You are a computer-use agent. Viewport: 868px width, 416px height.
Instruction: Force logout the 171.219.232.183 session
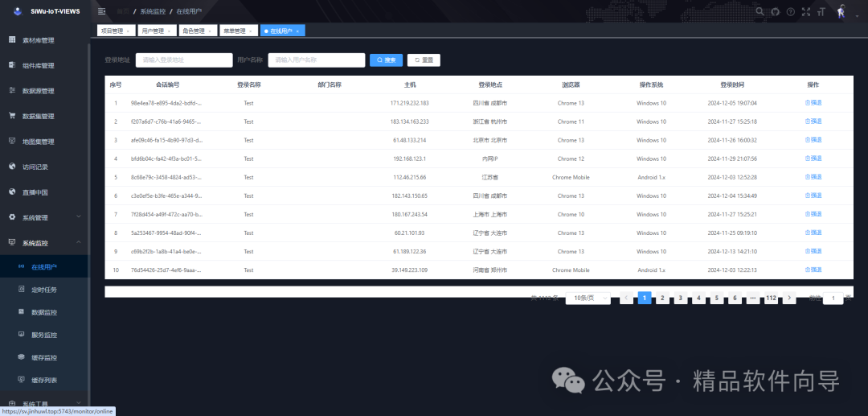[x=813, y=102]
